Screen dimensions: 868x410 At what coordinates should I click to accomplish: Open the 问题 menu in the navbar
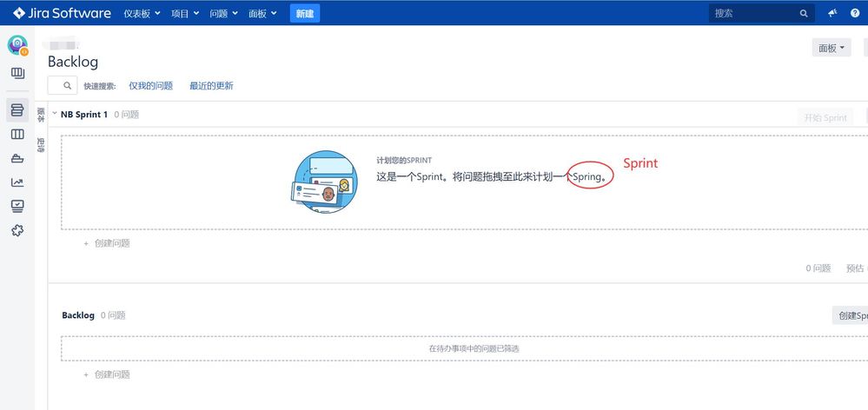pyautogui.click(x=223, y=13)
